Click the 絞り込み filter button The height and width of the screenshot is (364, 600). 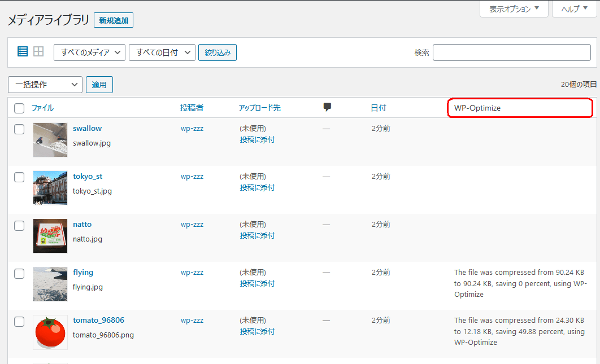click(x=218, y=52)
